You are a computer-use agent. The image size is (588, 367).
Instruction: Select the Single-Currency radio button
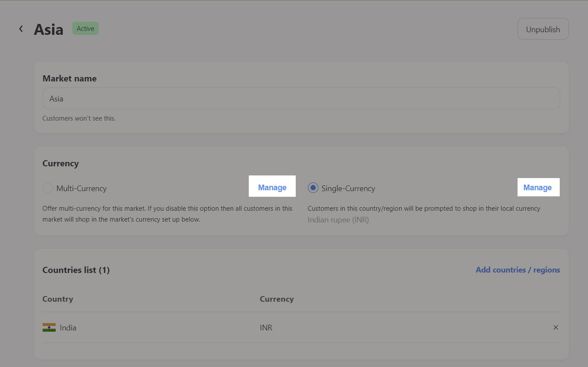(x=313, y=188)
